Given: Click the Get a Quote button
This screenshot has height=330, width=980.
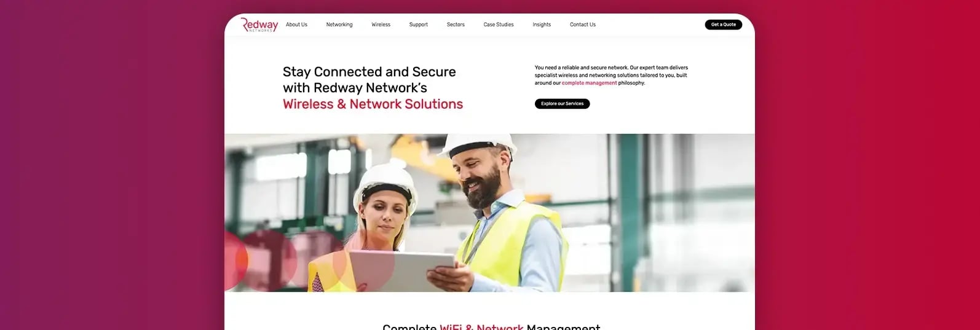Looking at the screenshot, I should point(724,25).
